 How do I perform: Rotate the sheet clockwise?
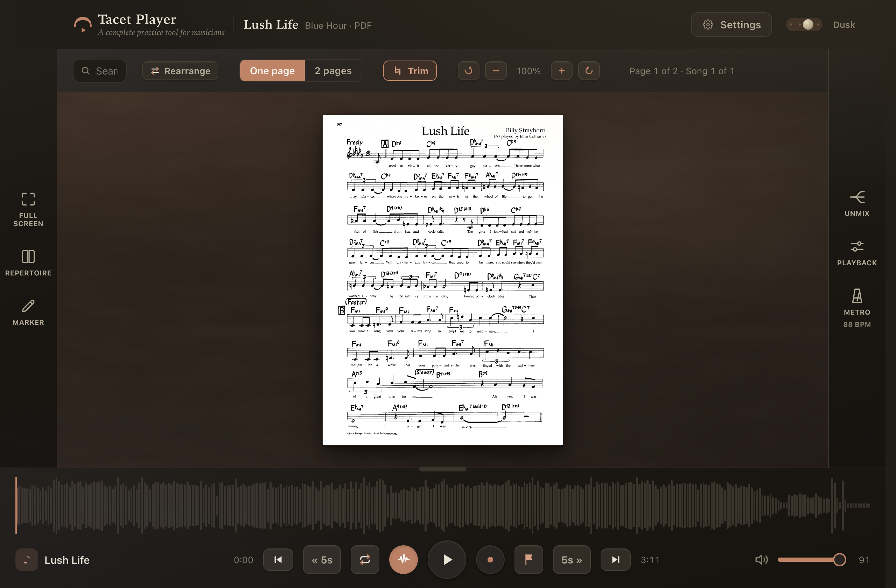(x=589, y=71)
